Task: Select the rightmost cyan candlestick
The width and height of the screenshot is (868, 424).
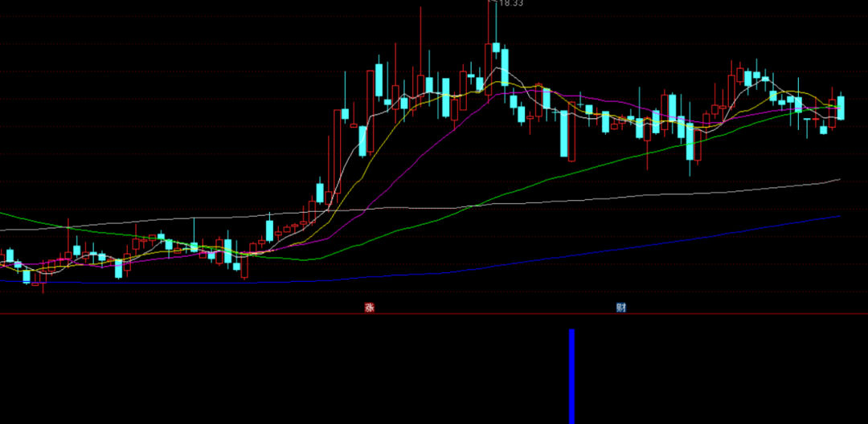Action: point(841,108)
